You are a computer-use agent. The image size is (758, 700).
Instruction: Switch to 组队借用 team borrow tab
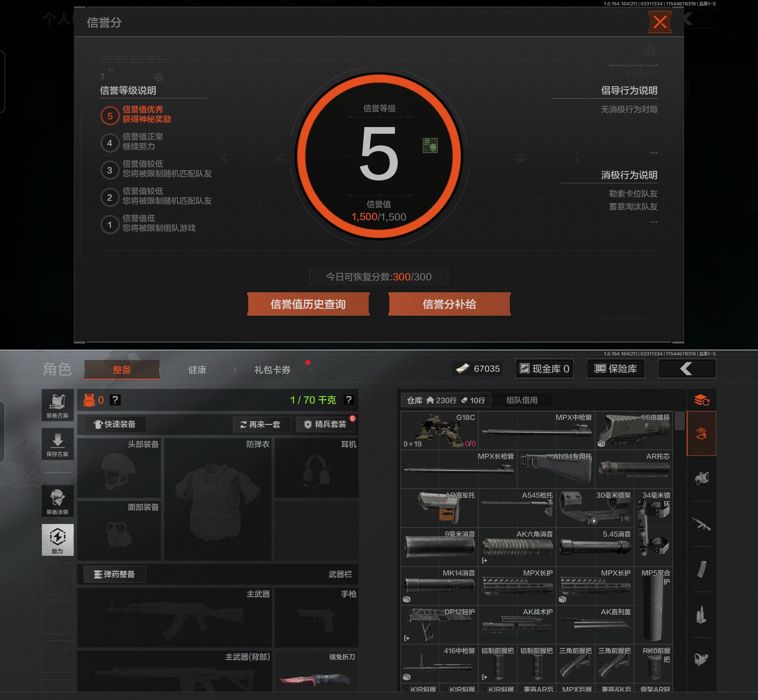[x=522, y=400]
